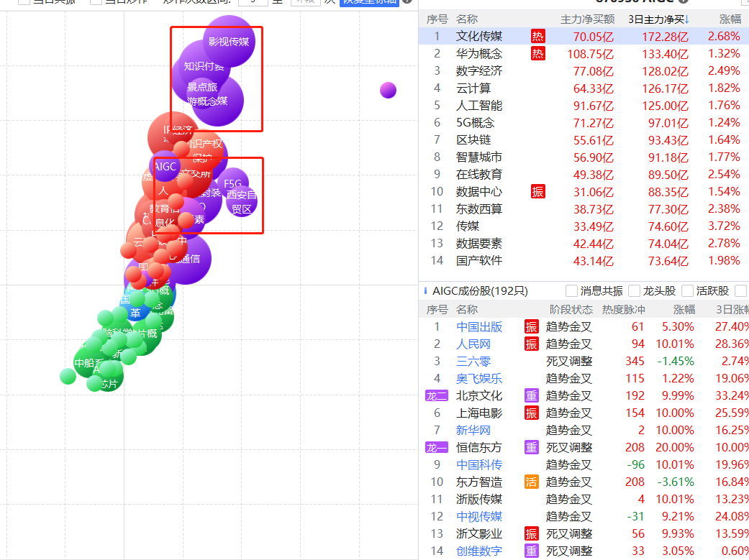749x560 pixels.
Task: Click the 名称 header of the sector list
Action: 467,19
